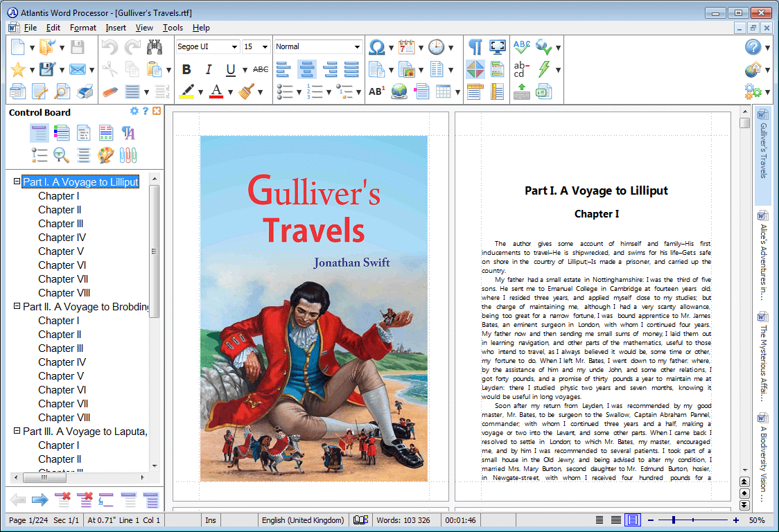The width and height of the screenshot is (779, 532).
Task: Open the Format menu
Action: pyautogui.click(x=82, y=28)
